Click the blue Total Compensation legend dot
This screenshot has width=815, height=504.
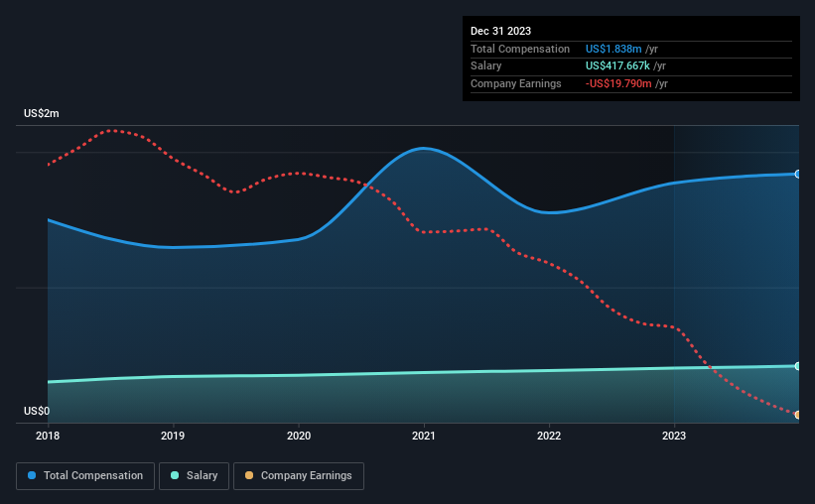click(x=32, y=475)
